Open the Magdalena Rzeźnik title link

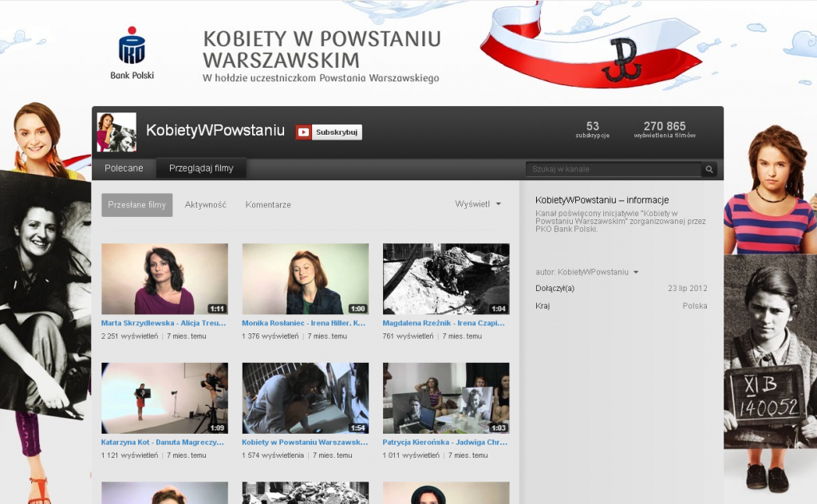coord(445,324)
